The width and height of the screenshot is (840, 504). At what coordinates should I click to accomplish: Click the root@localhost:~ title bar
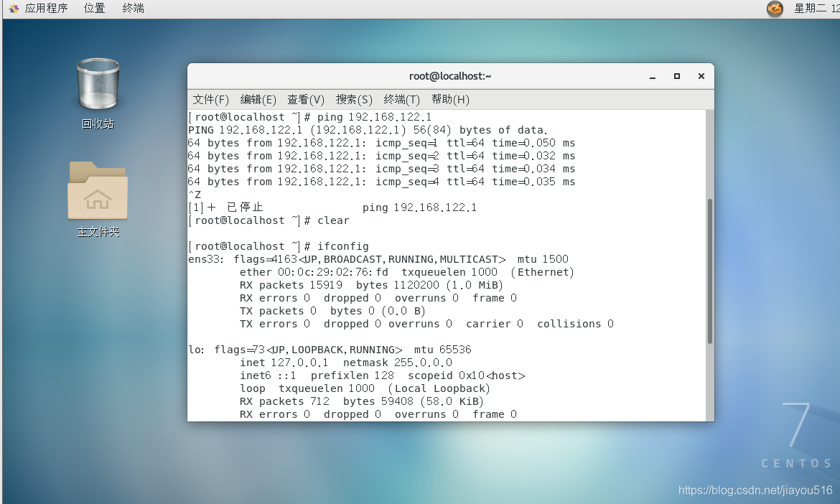(450, 76)
